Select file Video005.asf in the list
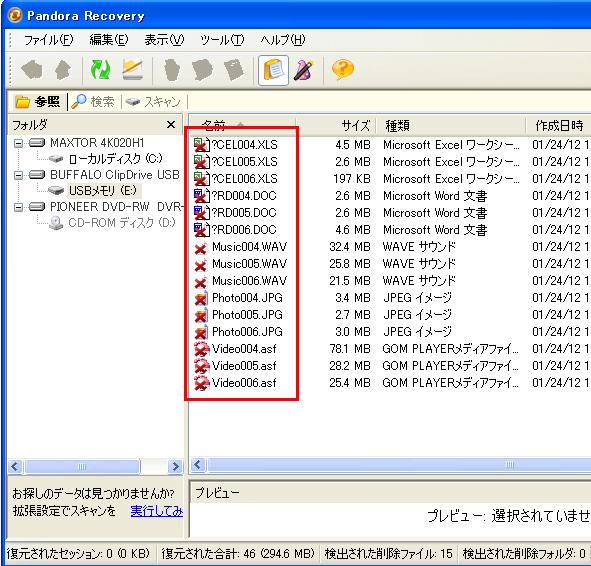591x566 pixels. 244,366
